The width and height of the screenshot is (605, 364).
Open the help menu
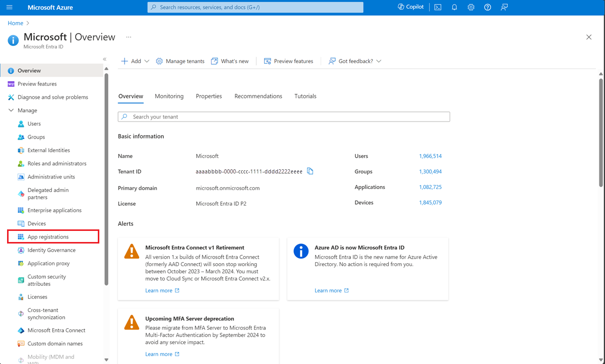tap(487, 7)
